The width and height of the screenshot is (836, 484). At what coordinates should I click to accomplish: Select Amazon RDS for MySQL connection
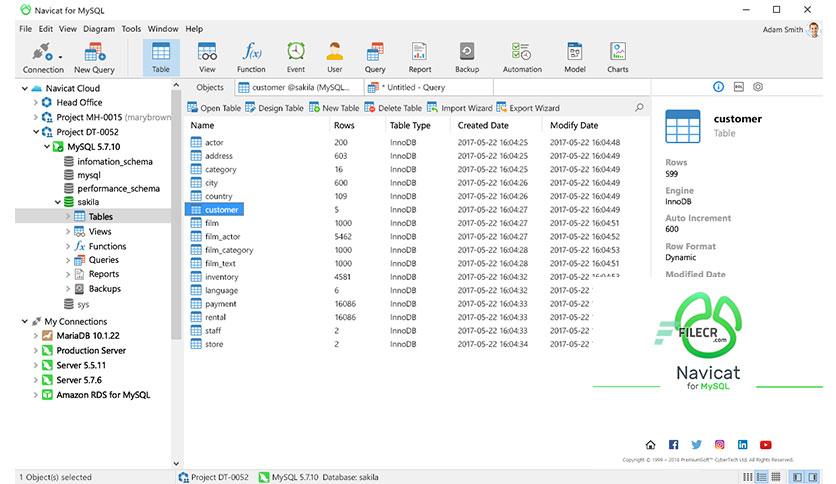[x=96, y=395]
